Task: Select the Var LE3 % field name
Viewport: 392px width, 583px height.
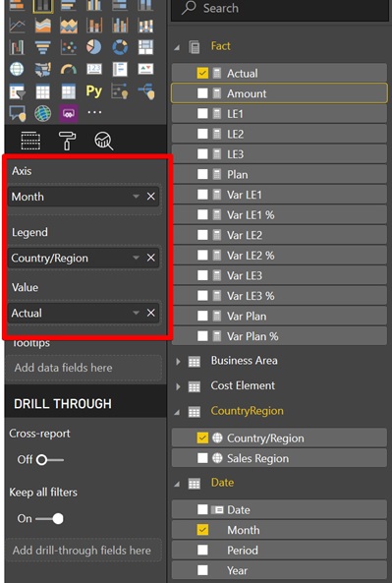Action: tap(251, 296)
